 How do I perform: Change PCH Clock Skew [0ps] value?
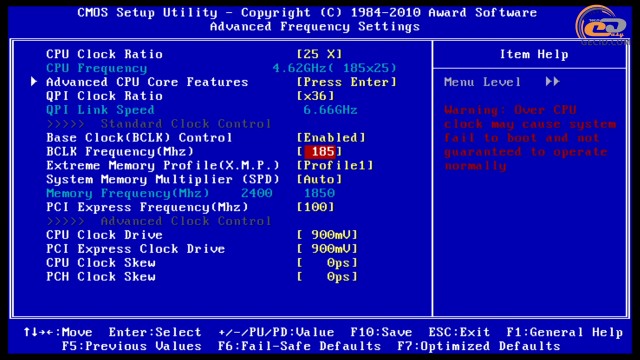pyautogui.click(x=327, y=276)
